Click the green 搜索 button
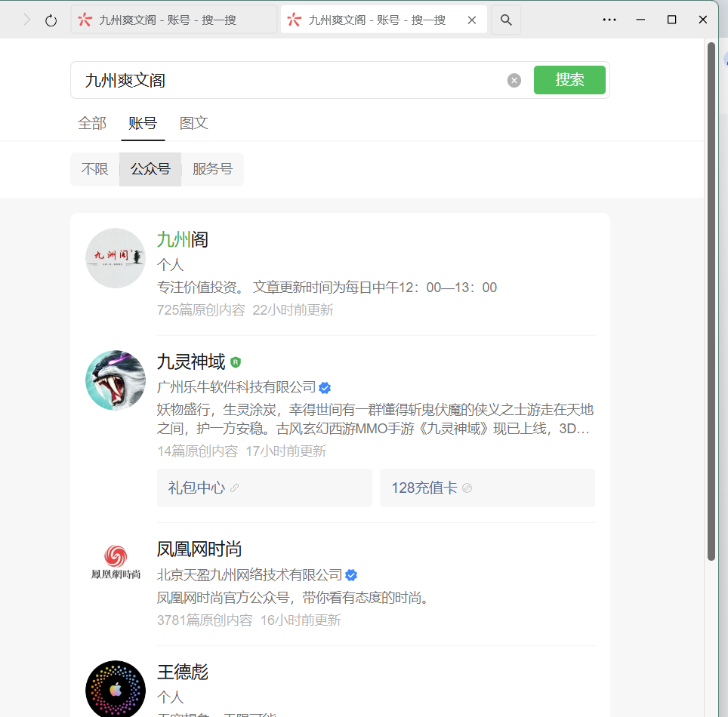 (569, 80)
